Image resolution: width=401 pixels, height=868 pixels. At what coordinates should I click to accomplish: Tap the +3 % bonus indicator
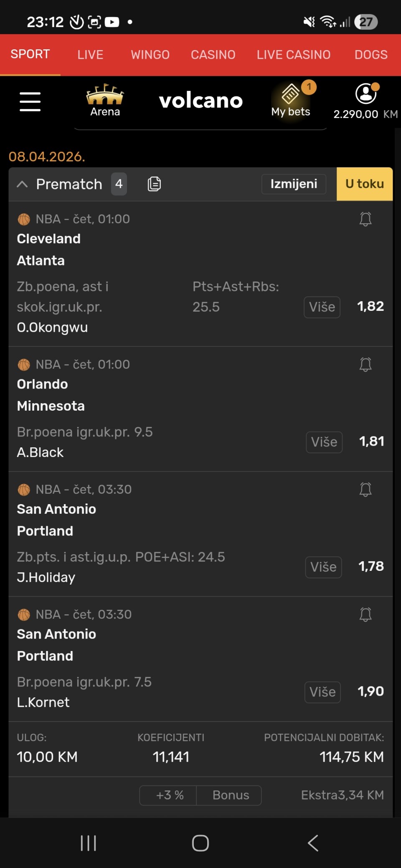(170, 795)
